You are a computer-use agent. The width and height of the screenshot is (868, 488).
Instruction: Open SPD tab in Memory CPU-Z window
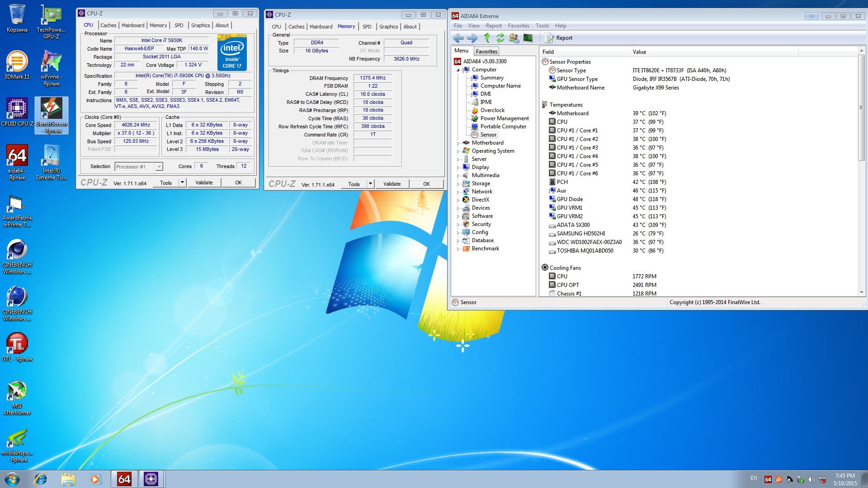click(367, 27)
